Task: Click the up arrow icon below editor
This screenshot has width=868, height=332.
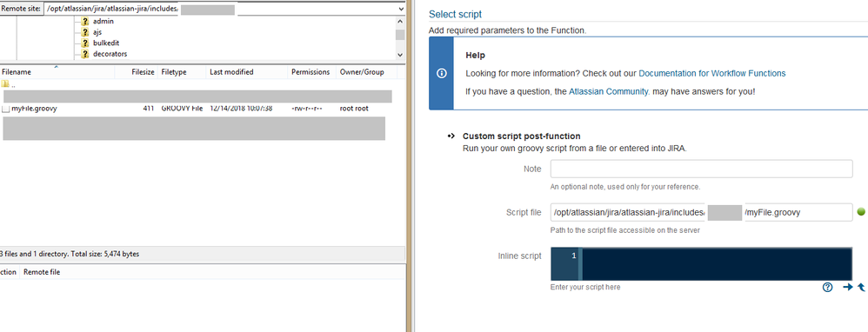Action: 861,287
